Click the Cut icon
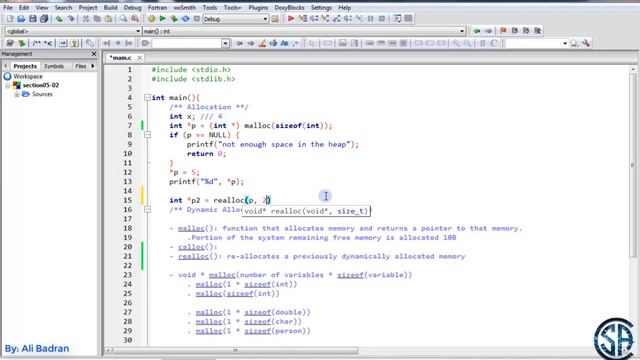 click(x=86, y=19)
